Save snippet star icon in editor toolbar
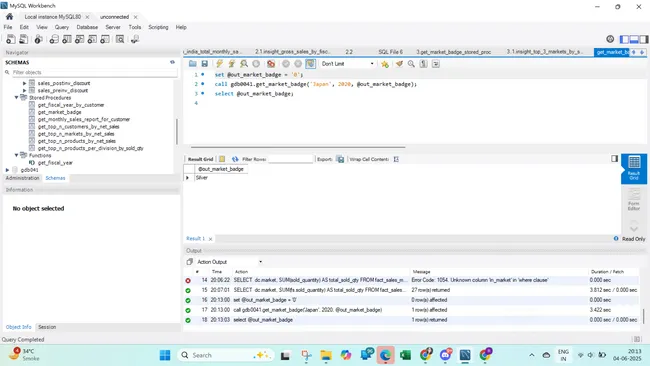The image size is (650, 366). (385, 64)
